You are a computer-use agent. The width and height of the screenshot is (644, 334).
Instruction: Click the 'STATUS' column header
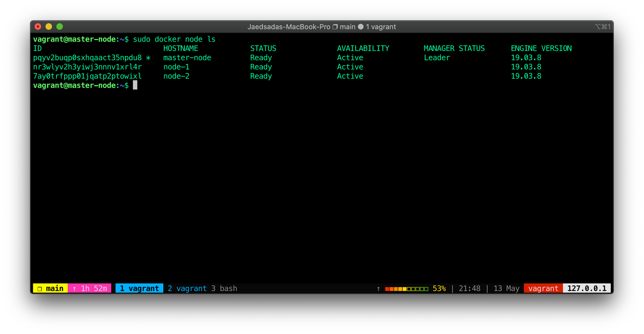(x=263, y=48)
